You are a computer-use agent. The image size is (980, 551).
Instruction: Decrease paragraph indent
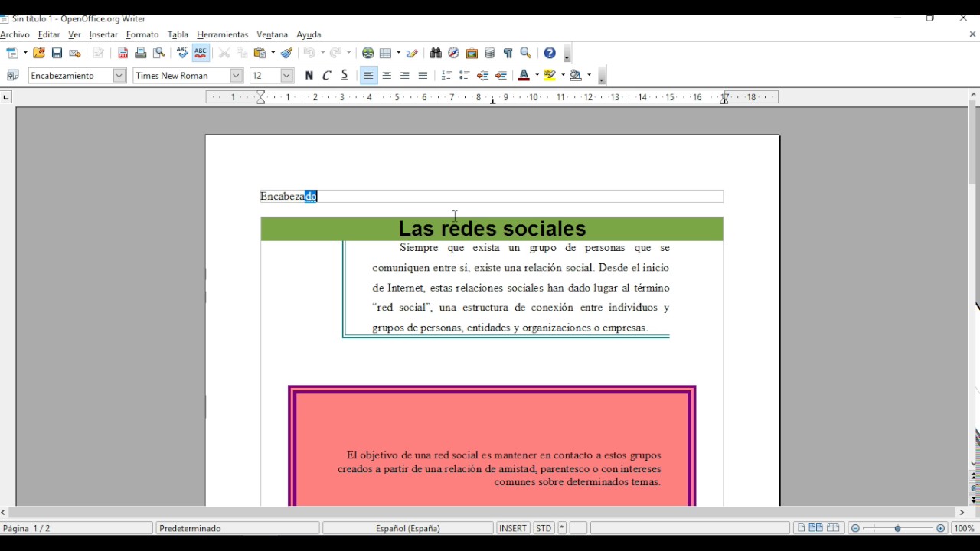[482, 75]
